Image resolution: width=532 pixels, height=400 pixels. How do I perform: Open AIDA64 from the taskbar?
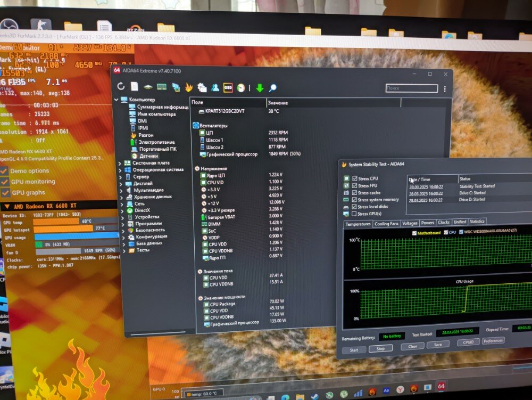point(441,386)
